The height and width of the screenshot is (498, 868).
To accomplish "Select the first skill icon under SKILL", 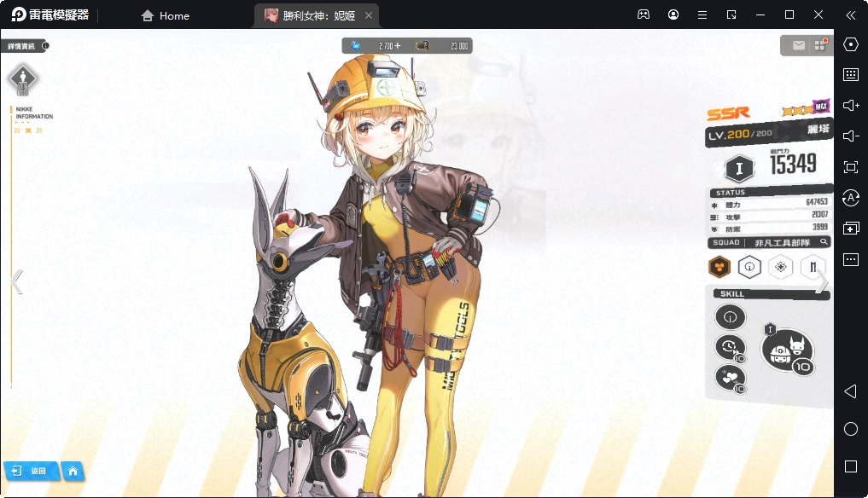I will tap(730, 317).
